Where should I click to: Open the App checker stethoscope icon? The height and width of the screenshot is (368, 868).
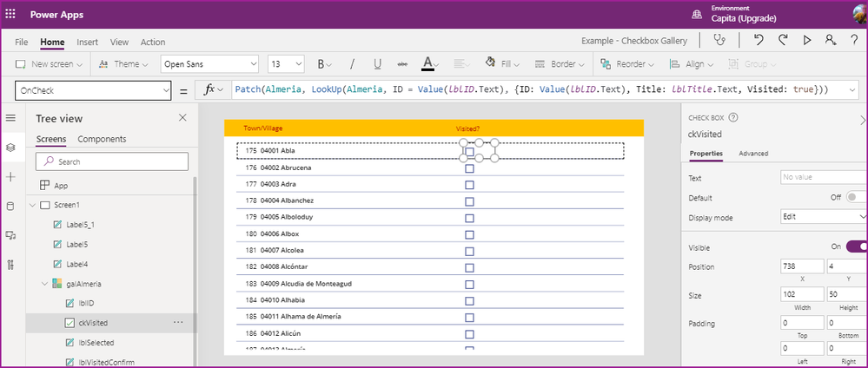coord(719,40)
